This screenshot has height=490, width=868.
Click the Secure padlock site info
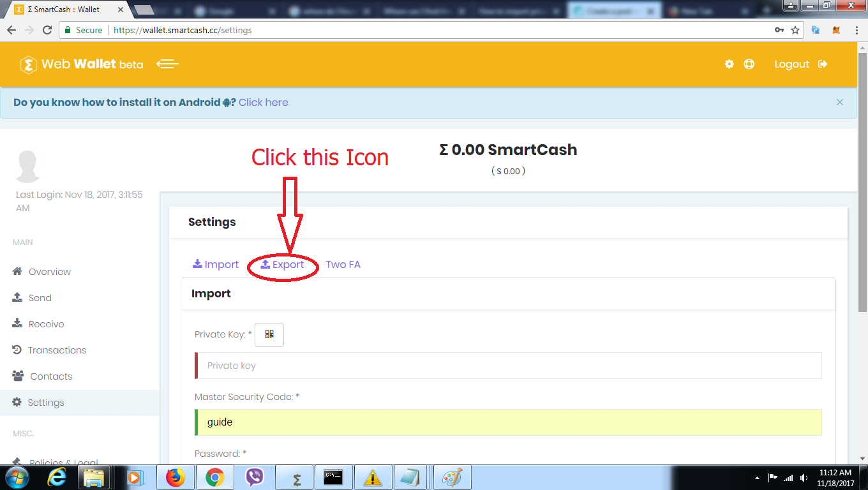[83, 30]
